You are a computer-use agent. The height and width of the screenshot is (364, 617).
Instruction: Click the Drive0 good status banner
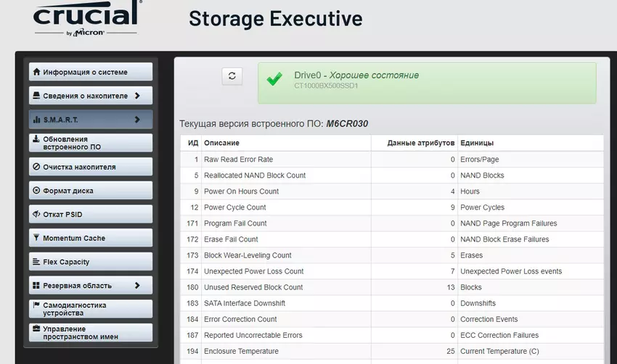click(x=427, y=82)
